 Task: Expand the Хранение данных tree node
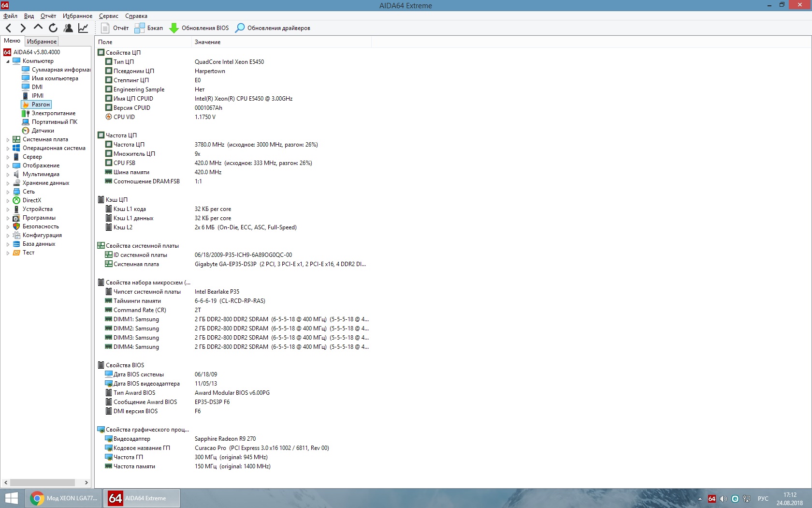coord(8,183)
